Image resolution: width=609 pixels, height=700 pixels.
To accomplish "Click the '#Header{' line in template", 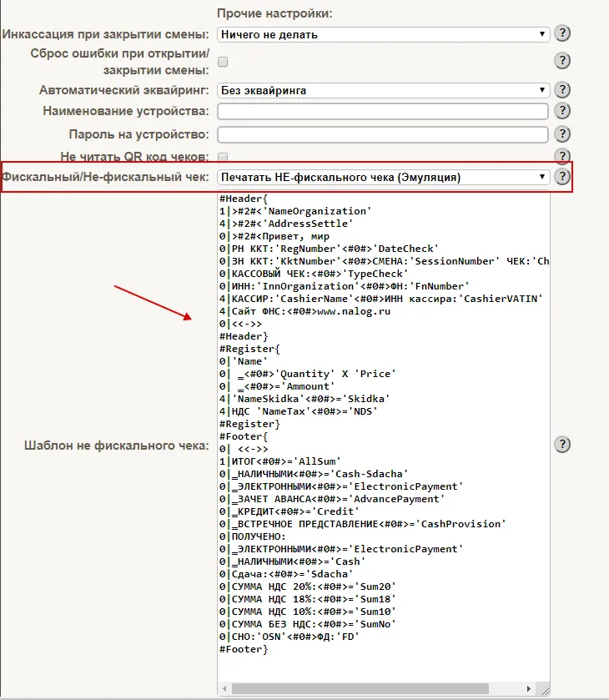I will [244, 199].
